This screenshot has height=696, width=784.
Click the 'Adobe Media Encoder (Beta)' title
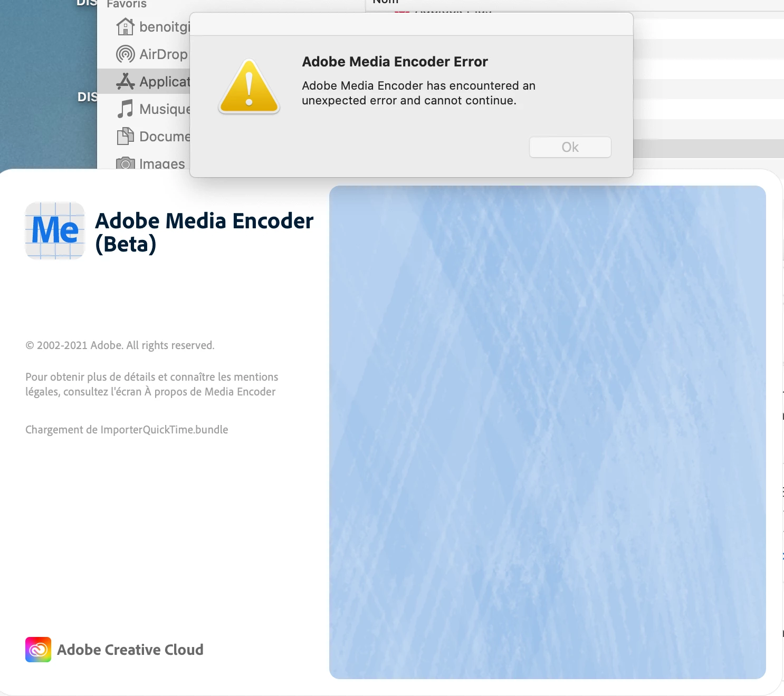(204, 232)
